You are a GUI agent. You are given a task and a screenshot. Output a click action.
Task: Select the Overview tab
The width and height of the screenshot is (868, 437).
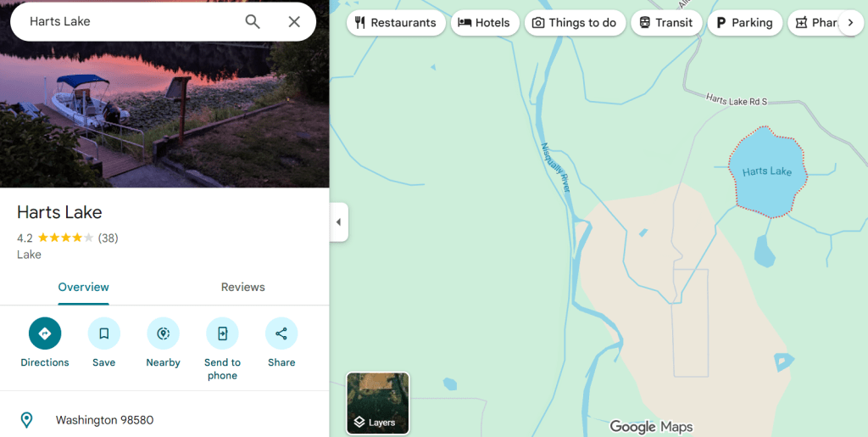[83, 287]
